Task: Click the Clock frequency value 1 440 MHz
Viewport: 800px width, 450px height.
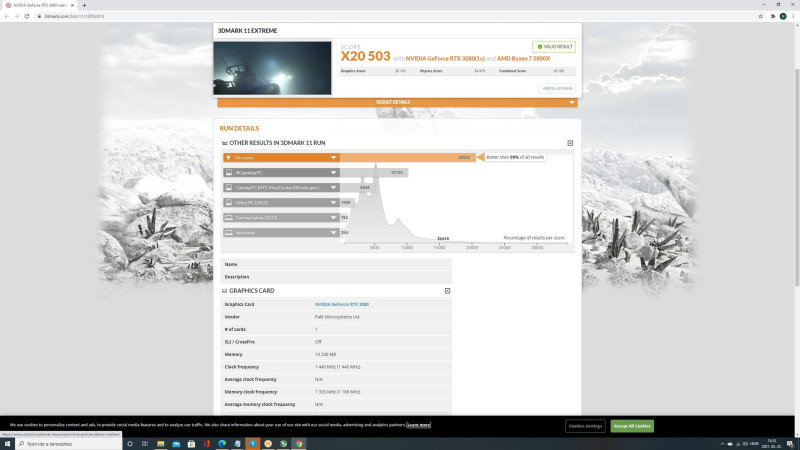Action: point(337,367)
